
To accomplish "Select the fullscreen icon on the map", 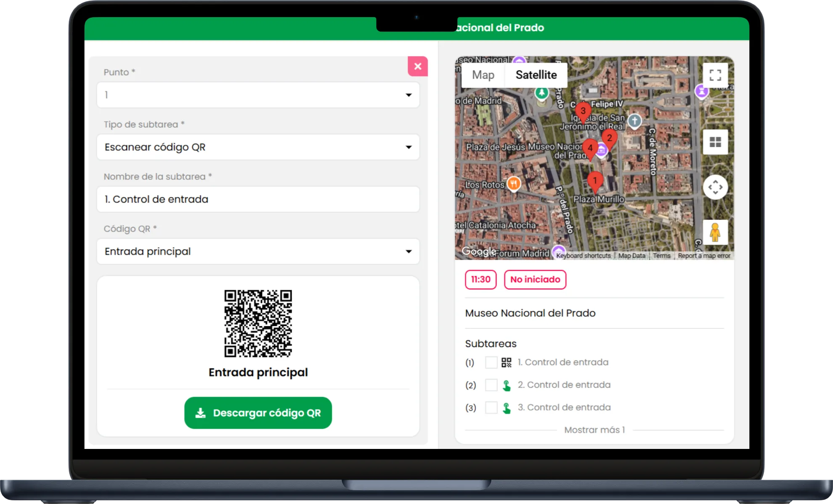I will click(715, 75).
